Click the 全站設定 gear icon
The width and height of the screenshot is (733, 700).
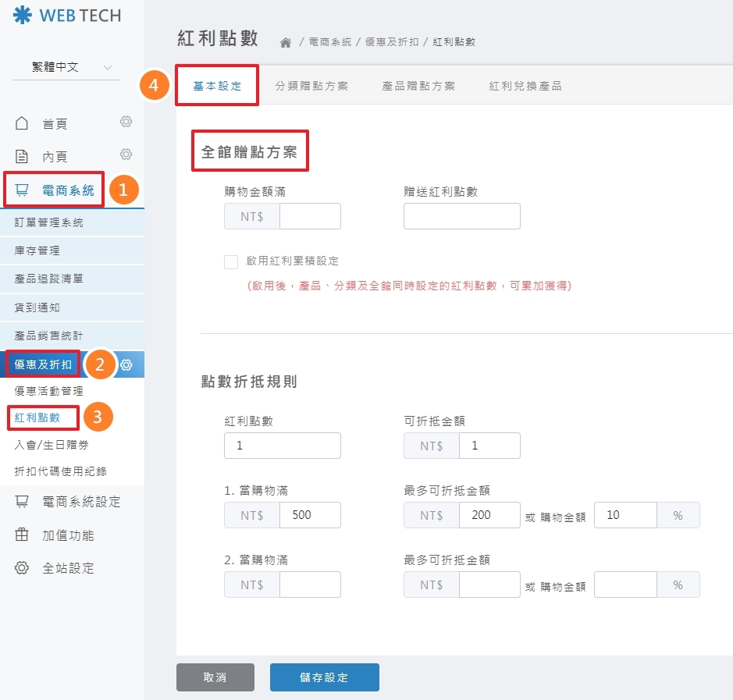(x=23, y=568)
